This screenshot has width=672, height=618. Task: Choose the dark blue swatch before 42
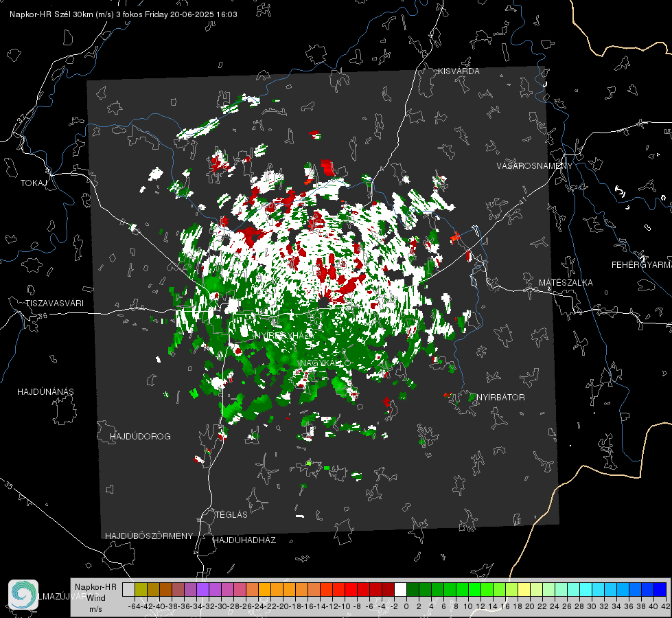[660, 590]
